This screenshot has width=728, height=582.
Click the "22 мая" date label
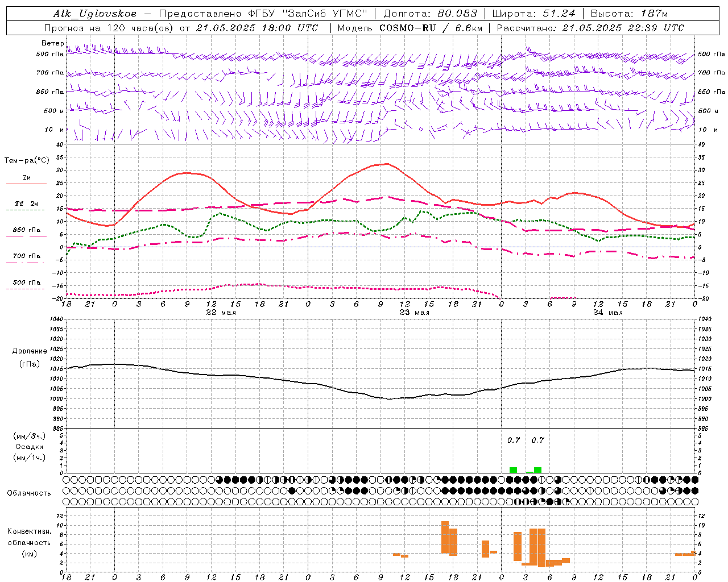[x=221, y=313]
